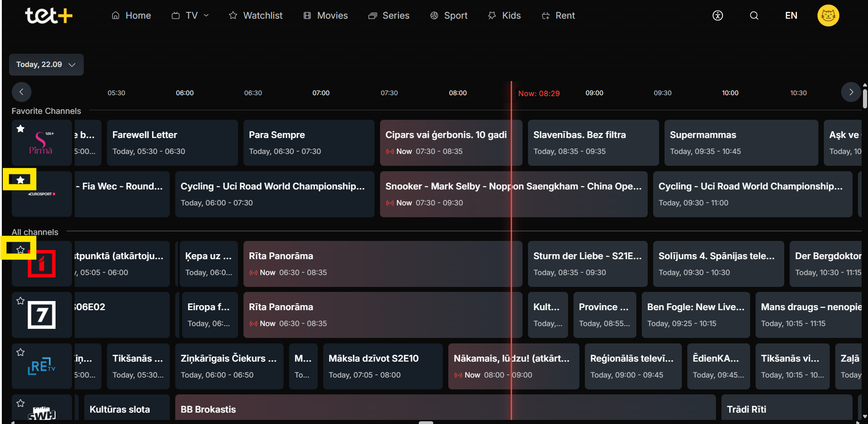
Task: Open the Pirma channel logo
Action: click(41, 143)
